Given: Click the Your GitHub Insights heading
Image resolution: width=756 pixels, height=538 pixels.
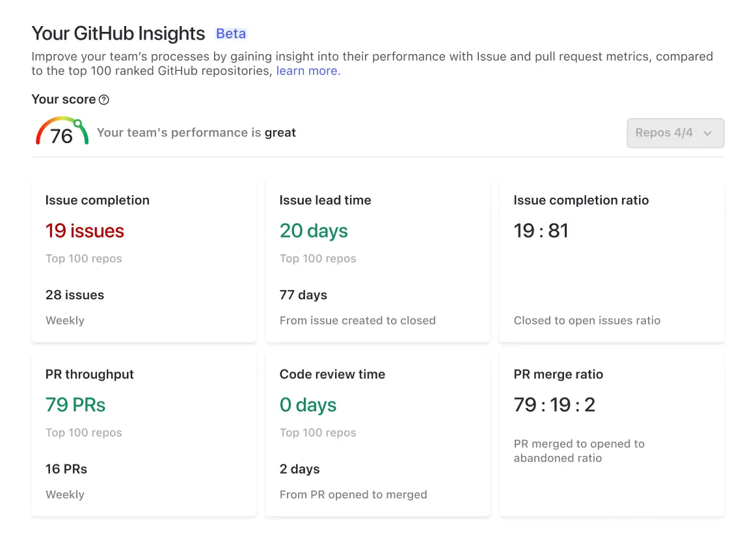Looking at the screenshot, I should pos(118,33).
